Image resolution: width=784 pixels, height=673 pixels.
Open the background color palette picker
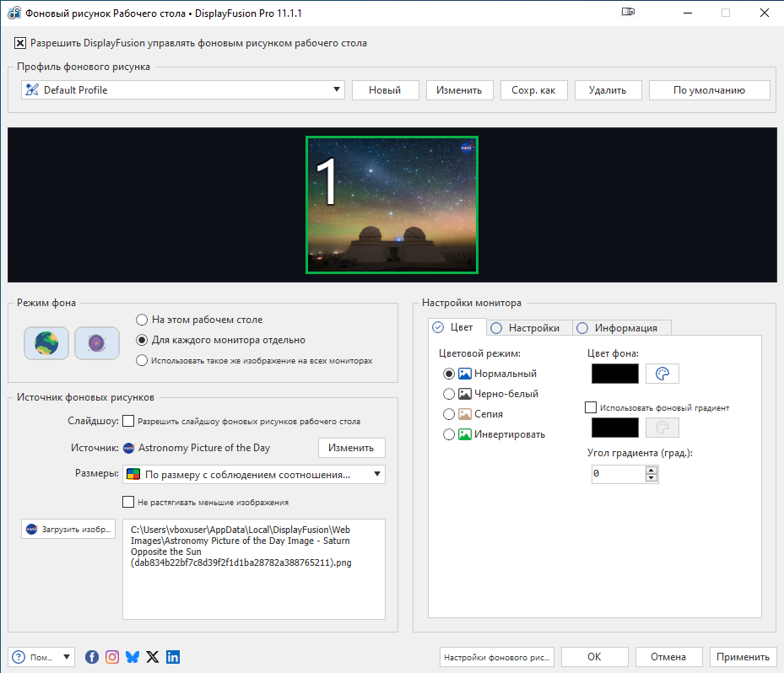662,374
